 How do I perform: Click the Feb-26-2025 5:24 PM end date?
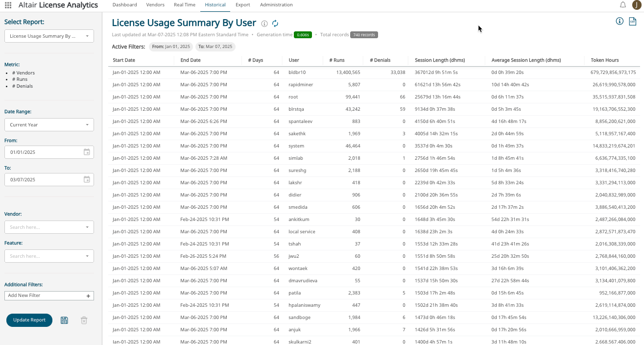[x=203, y=256]
